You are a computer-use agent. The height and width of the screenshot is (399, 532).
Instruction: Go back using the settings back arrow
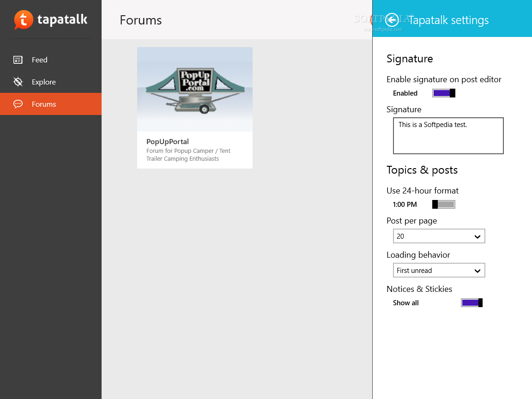[392, 20]
